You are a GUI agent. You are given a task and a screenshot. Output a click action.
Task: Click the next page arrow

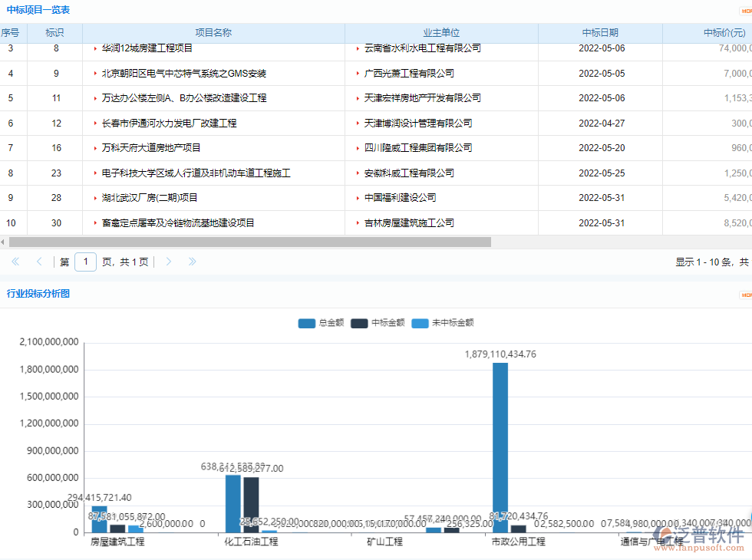click(169, 262)
